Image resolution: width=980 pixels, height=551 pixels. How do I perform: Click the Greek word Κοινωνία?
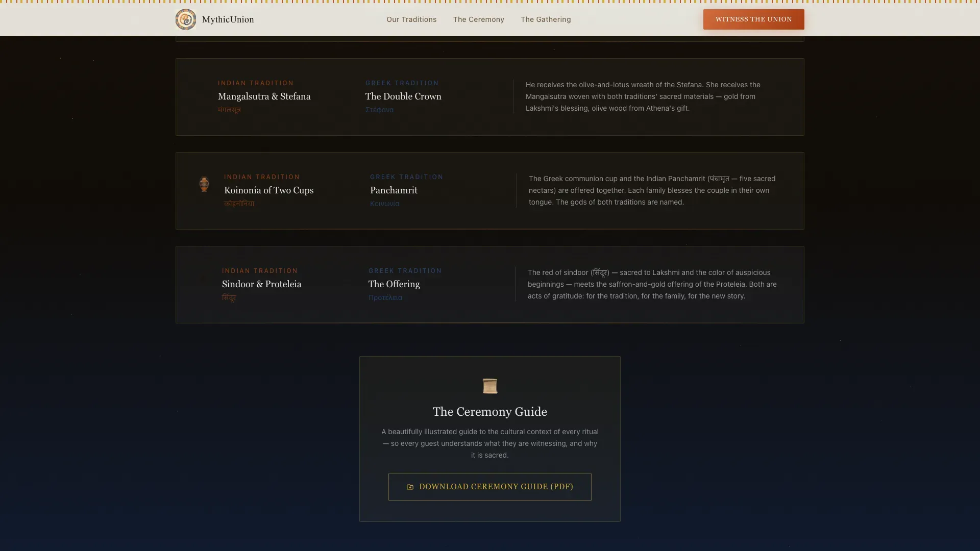385,204
